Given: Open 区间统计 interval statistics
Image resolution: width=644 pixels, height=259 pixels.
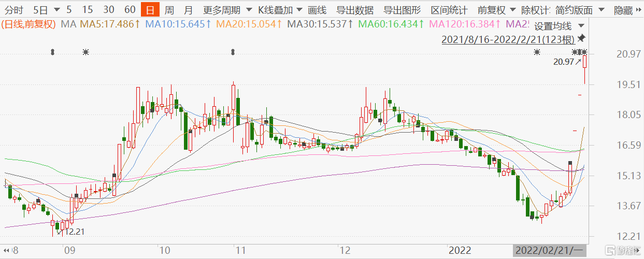Looking at the screenshot, I should pos(449,10).
